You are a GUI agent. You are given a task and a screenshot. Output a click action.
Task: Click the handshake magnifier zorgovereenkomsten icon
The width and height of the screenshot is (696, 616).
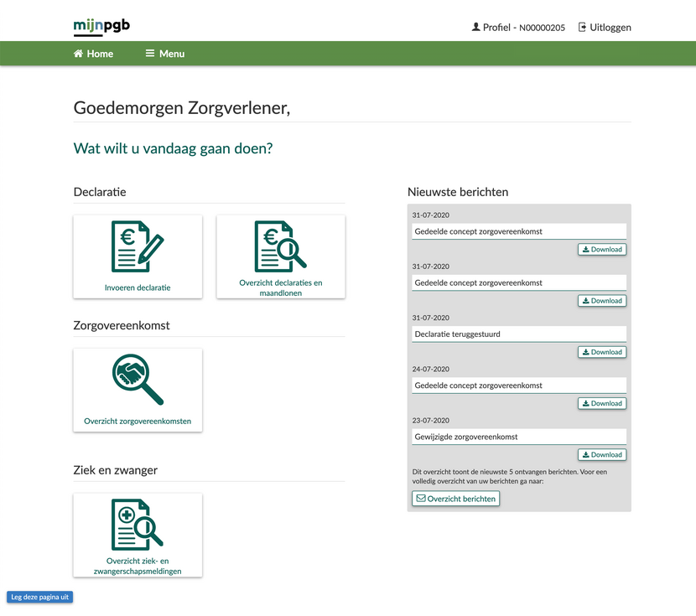[138, 375]
